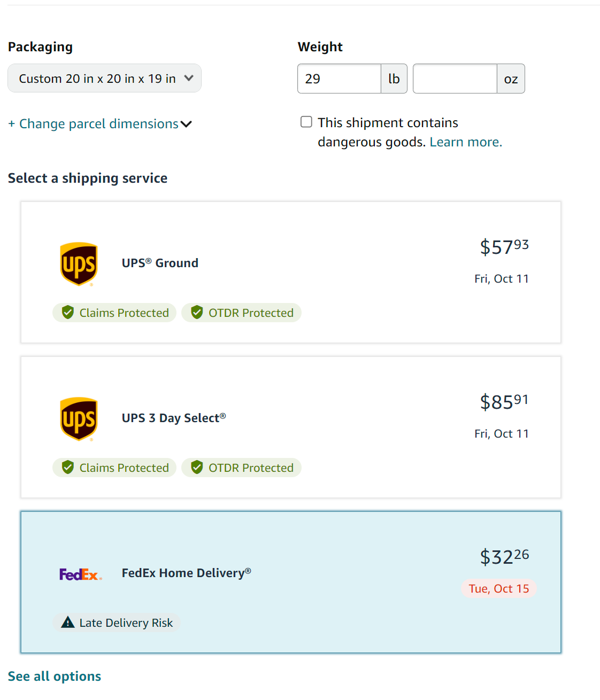Image resolution: width=600 pixels, height=700 pixels.
Task: Open the Packaging dropdown Custom 20 in
Action: click(104, 79)
